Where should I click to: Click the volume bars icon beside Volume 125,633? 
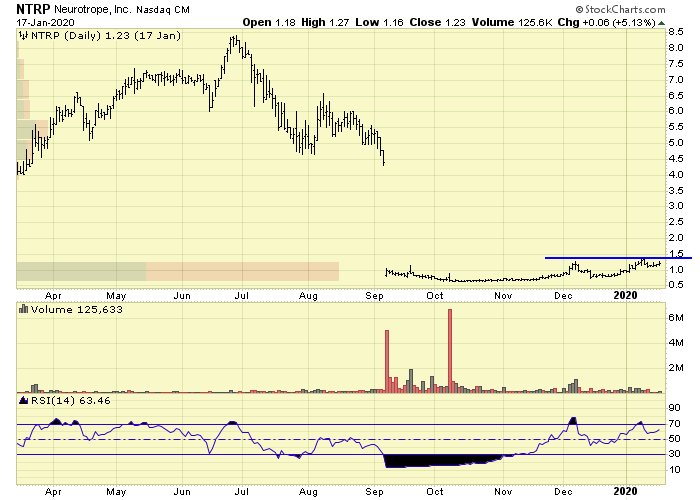tap(24, 309)
